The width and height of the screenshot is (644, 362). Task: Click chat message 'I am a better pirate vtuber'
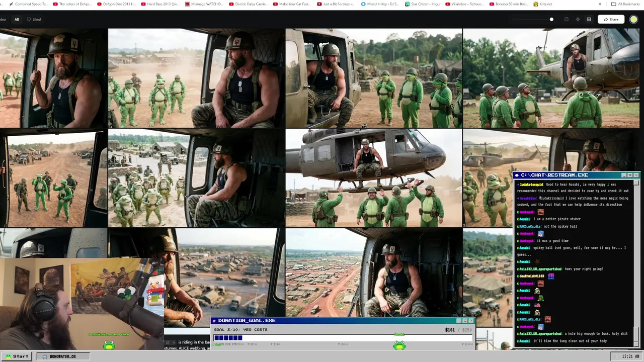pos(557,219)
